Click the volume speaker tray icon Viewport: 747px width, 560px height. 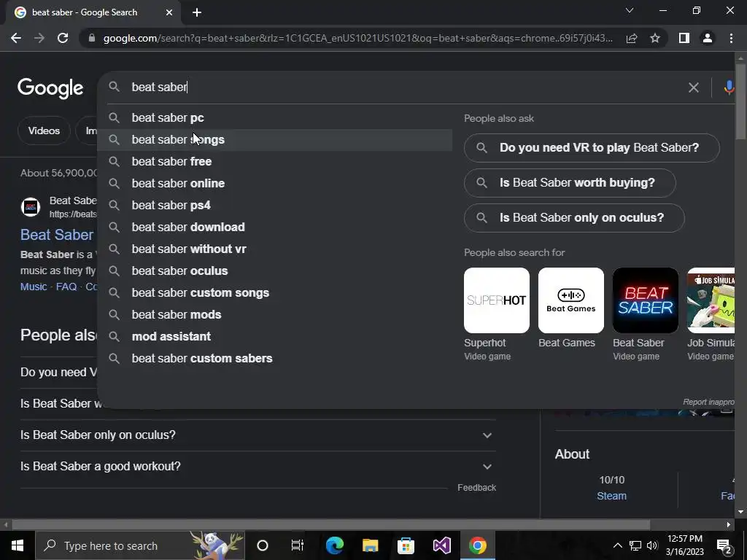[x=651, y=545]
